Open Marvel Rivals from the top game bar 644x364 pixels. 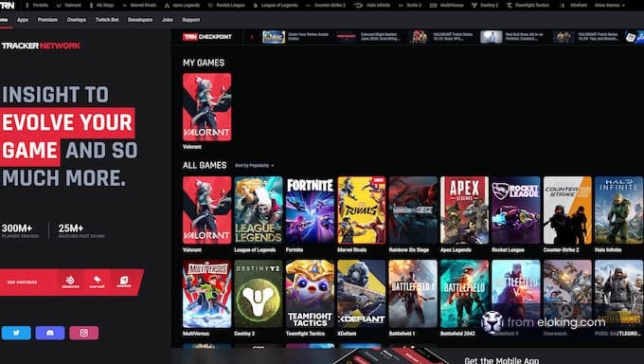139,6
